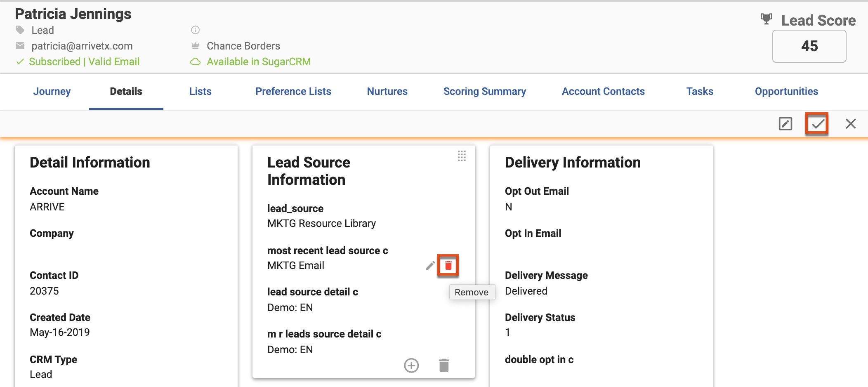Image resolution: width=868 pixels, height=387 pixels.
Task: Switch to Opportunities tab
Action: pyautogui.click(x=786, y=91)
